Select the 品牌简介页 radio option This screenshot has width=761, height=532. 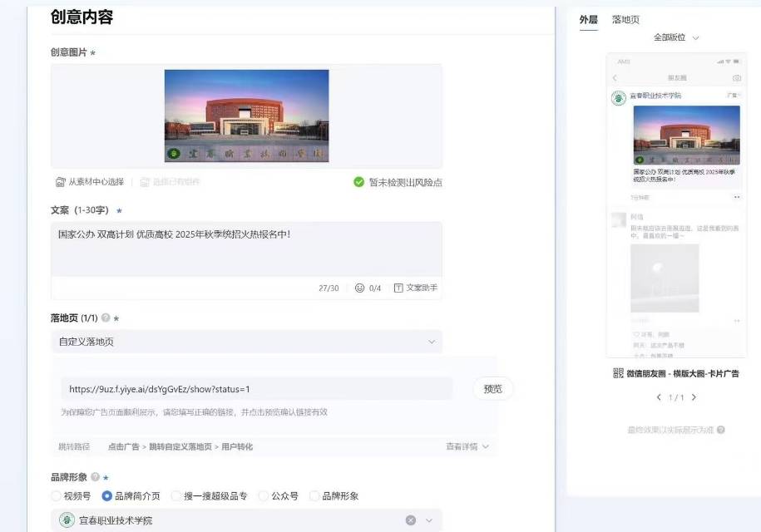coord(106,496)
